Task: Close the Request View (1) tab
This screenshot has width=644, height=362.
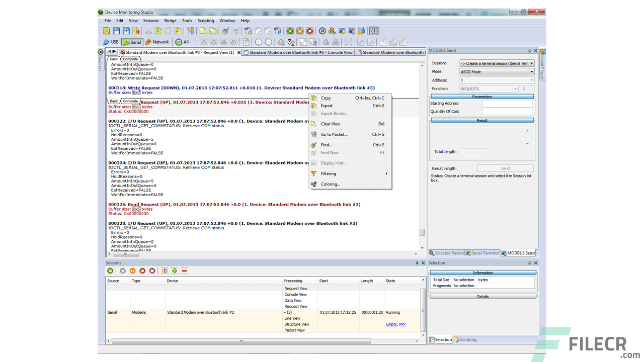Action: coord(238,52)
